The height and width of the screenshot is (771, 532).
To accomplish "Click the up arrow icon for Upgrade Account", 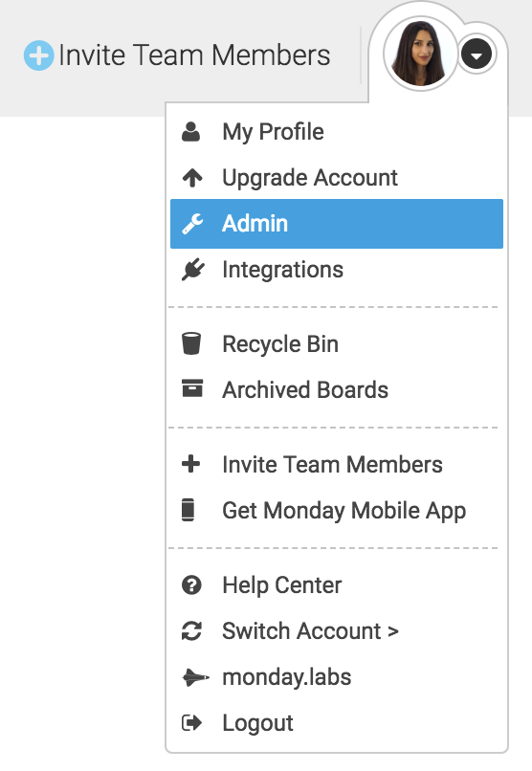I will point(192,178).
